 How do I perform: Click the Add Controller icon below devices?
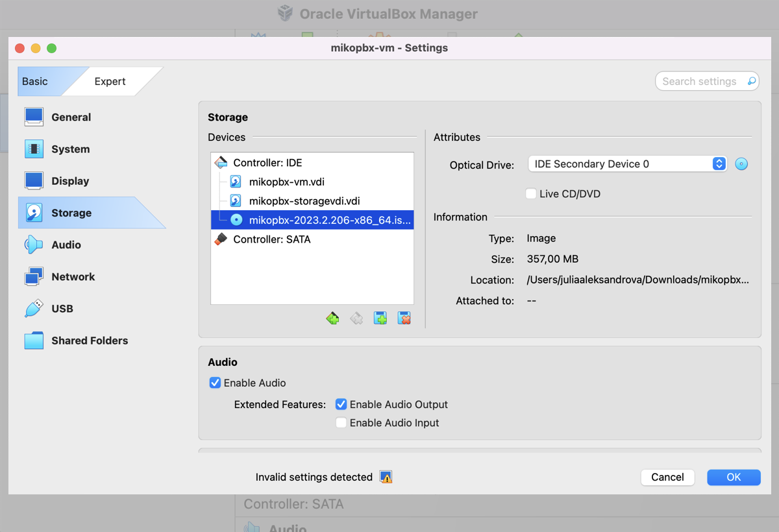pos(332,319)
